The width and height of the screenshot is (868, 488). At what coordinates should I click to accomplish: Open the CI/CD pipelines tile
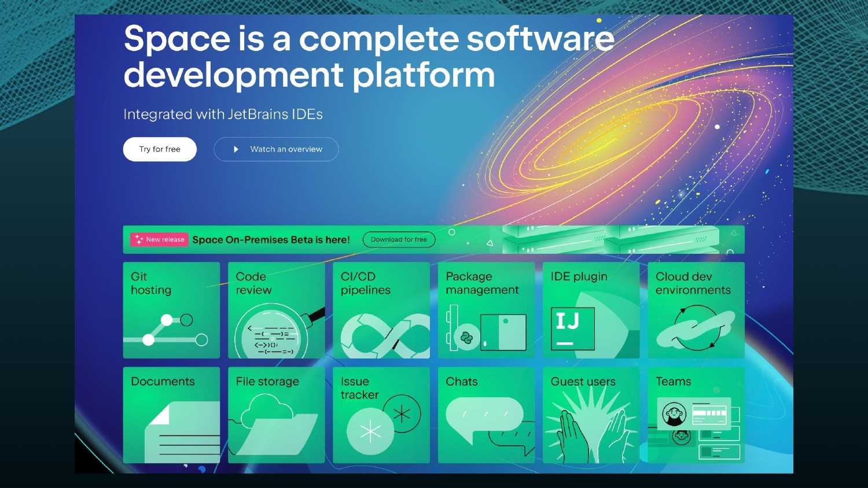tap(381, 310)
